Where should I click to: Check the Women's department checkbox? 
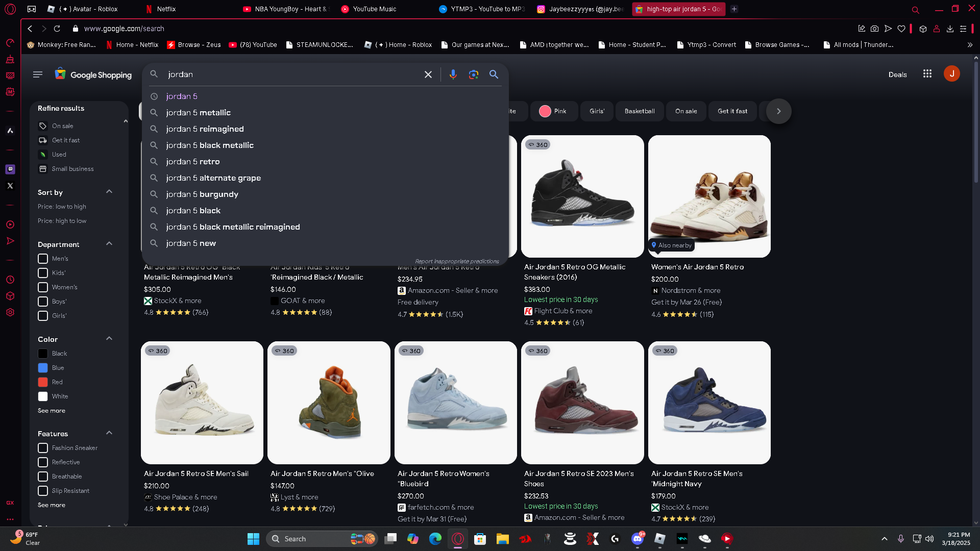43,287
